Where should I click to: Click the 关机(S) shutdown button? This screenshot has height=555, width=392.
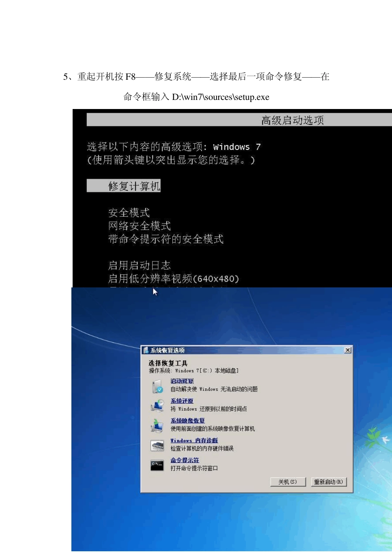coord(288,481)
